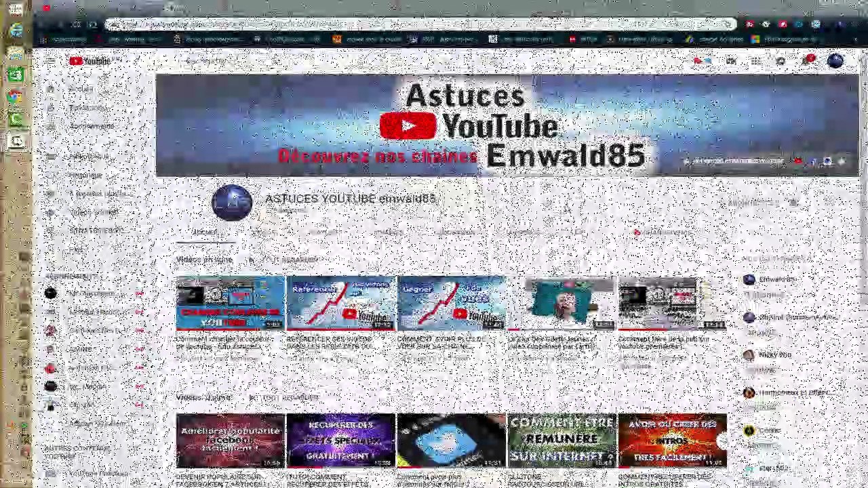Click the Chrome icon on the desktop
The height and width of the screenshot is (488, 868).
click(x=15, y=96)
